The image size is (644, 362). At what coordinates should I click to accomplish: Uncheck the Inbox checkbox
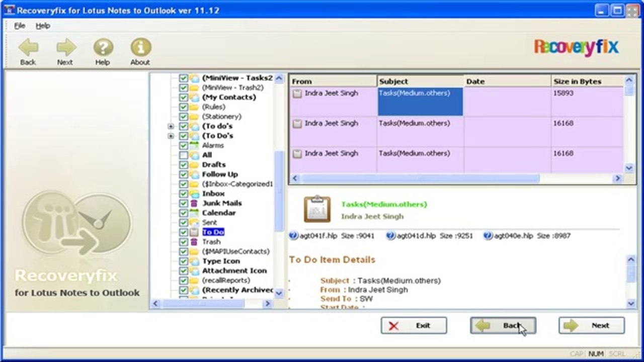point(184,194)
